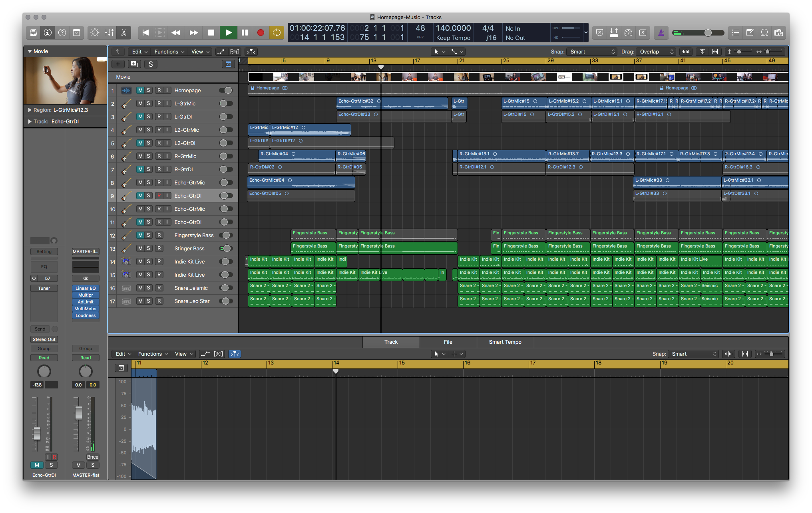Click the Echo-GtrDI channel volume fader

pos(37,434)
